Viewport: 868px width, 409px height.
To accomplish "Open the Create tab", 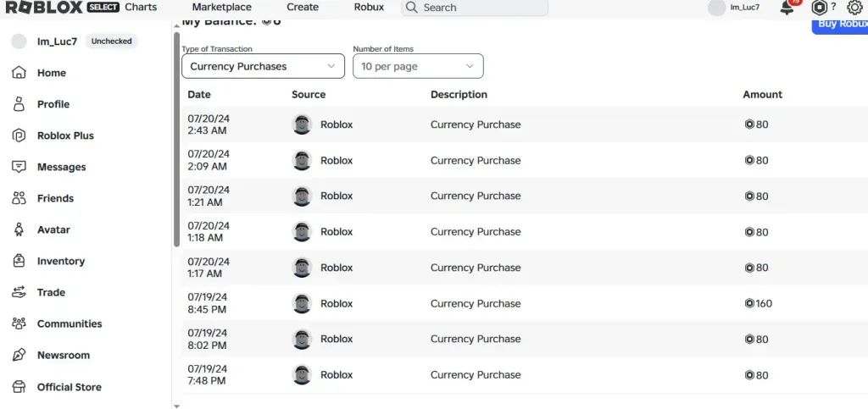I will 303,7.
